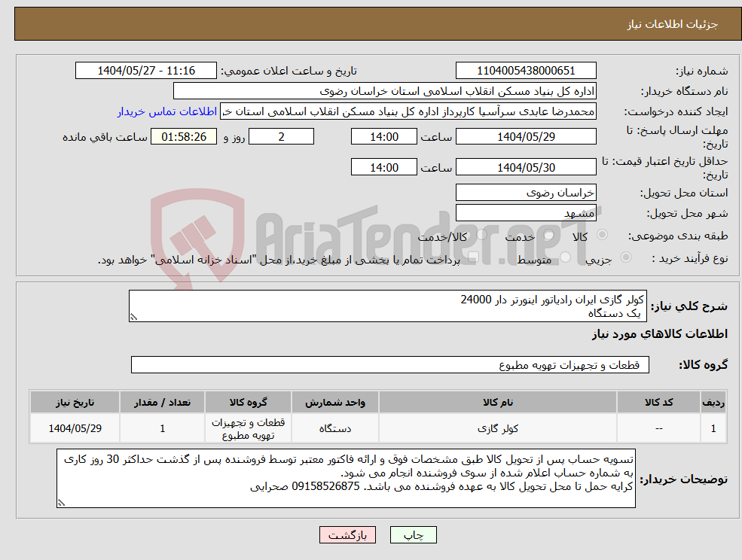The width and height of the screenshot is (742, 560).
Task: Open the مشهد city dropdown
Action: (526, 212)
